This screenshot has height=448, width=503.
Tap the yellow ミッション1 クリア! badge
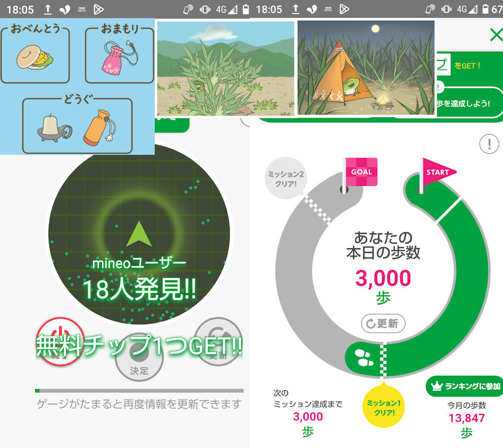point(383,406)
